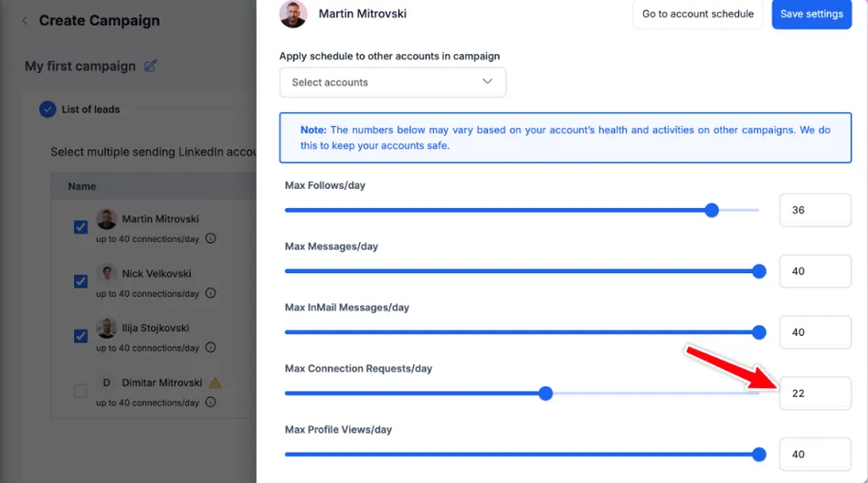
Task: Click the D initial avatar of Dimitar Mitrovski
Action: [x=106, y=383]
